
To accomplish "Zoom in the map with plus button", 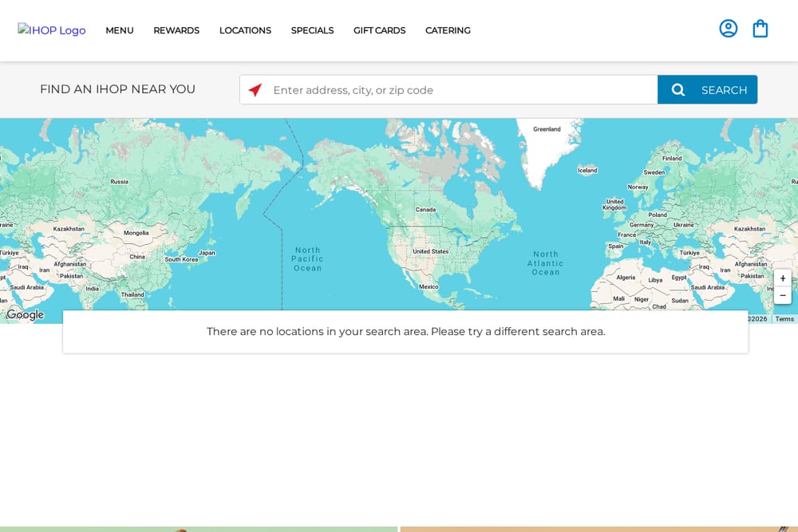I will coord(783,278).
